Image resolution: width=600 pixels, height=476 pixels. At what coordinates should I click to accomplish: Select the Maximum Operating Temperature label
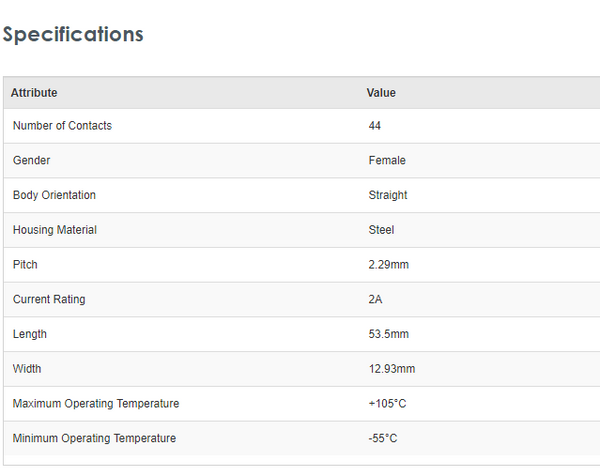[x=96, y=404]
